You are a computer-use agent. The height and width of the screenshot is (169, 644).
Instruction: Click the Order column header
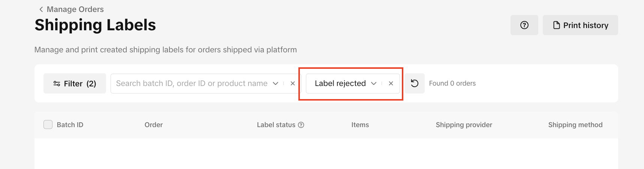pyautogui.click(x=154, y=125)
